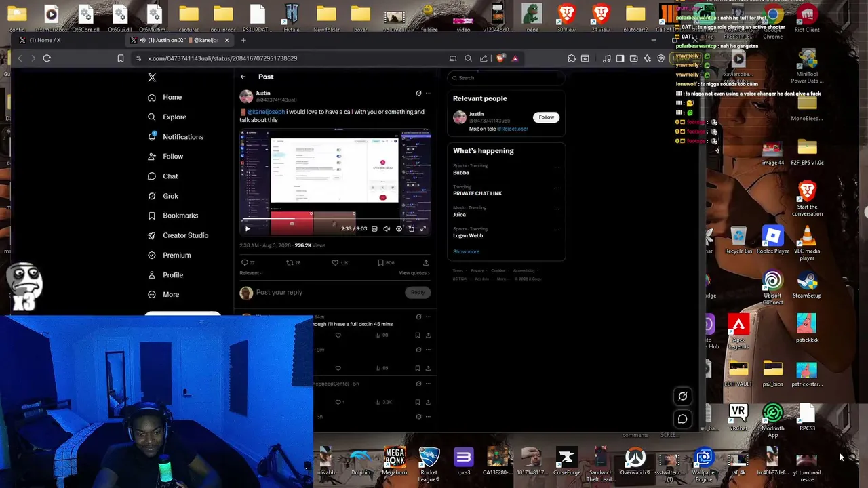This screenshot has height=488, width=868.
Task: Open more options for PRIVATE CHAT LINK trend
Action: click(x=557, y=188)
